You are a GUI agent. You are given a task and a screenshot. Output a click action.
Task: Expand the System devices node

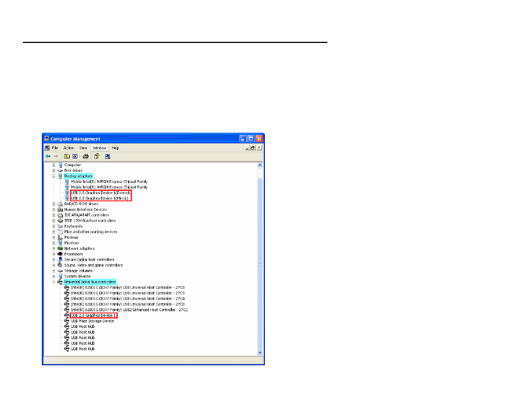coord(54,276)
